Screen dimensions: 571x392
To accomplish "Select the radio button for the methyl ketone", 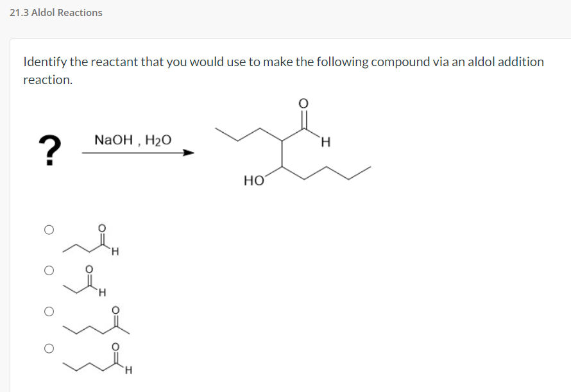I will tap(48, 312).
